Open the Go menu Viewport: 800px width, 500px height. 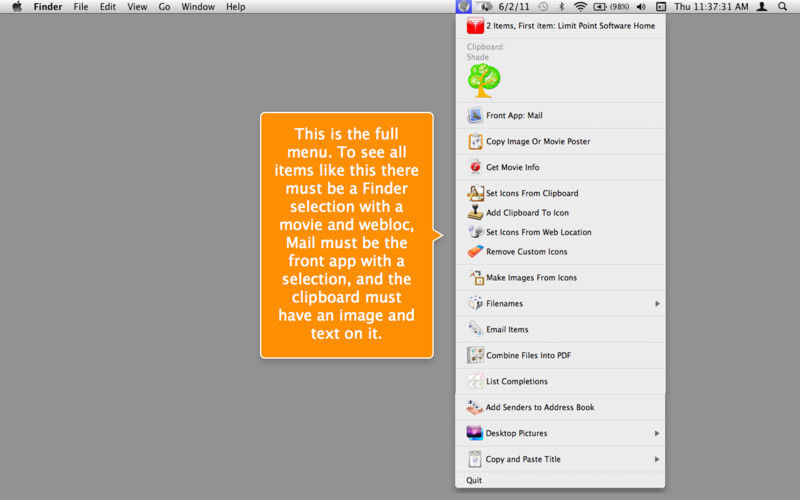click(164, 7)
